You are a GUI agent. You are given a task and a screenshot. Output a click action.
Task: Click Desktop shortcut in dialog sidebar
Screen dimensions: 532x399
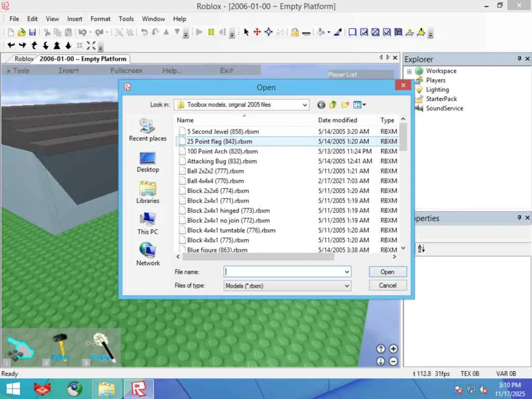tap(148, 162)
